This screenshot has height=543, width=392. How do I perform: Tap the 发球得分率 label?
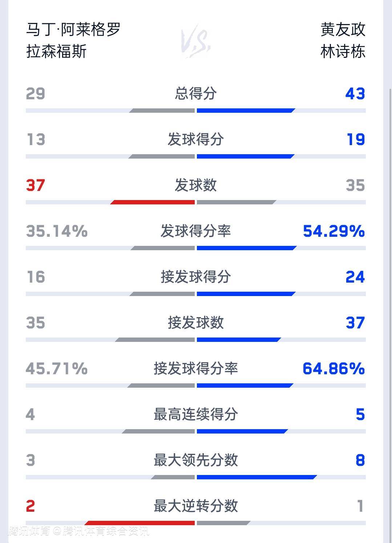click(x=196, y=231)
